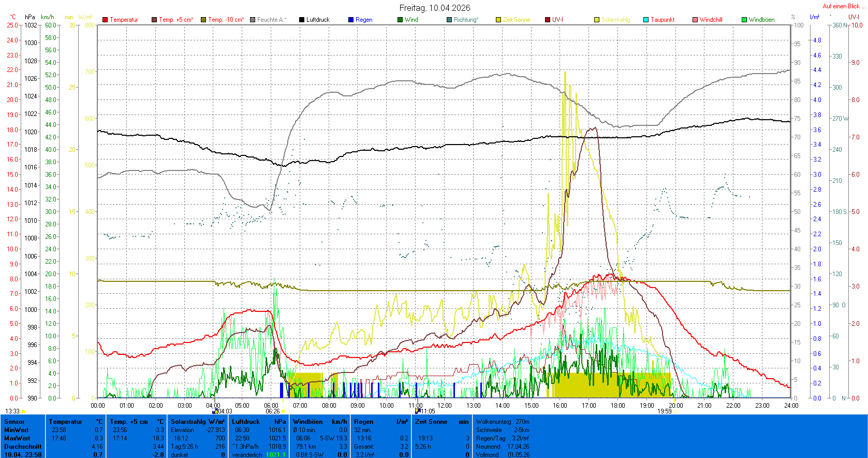
Task: Click the black Luftdruck legend square
Action: pos(302,20)
